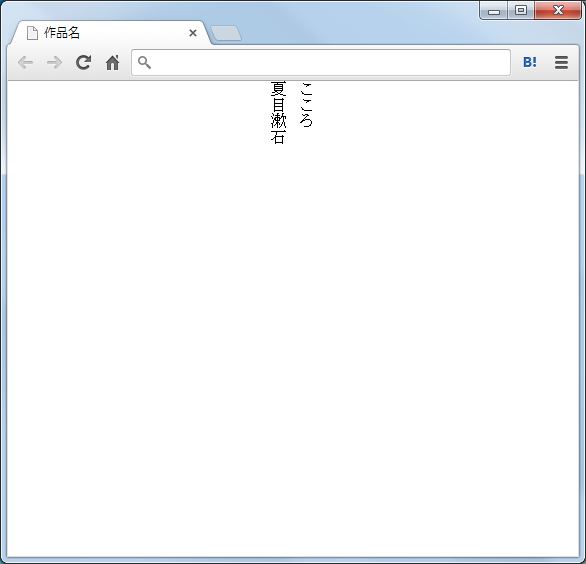The width and height of the screenshot is (586, 564).
Task: Click the page icon on the 作品名 tab
Action: point(33,33)
